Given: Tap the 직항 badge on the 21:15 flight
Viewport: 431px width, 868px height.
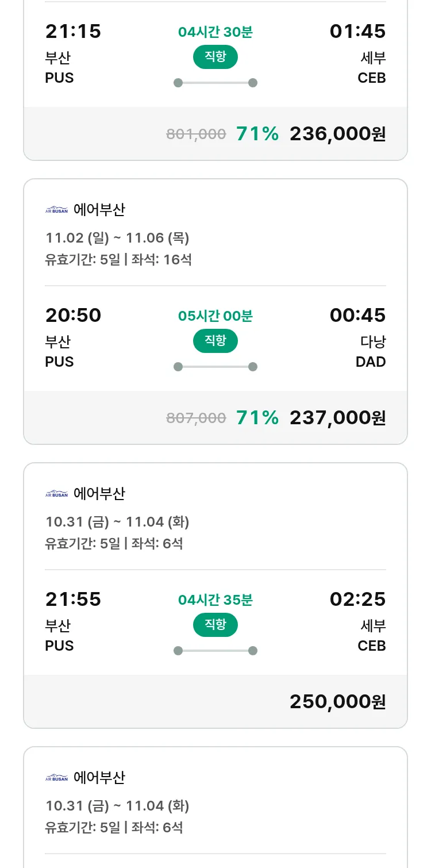Looking at the screenshot, I should 215,57.
